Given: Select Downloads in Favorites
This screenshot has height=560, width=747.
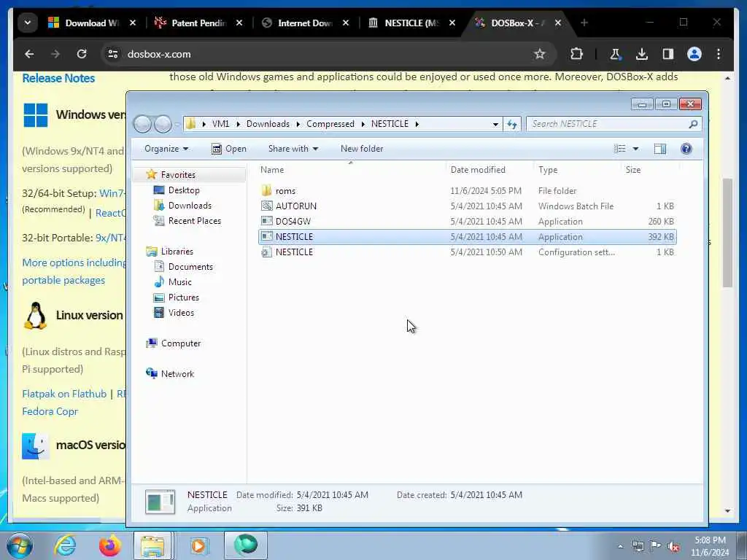Looking at the screenshot, I should [190, 205].
